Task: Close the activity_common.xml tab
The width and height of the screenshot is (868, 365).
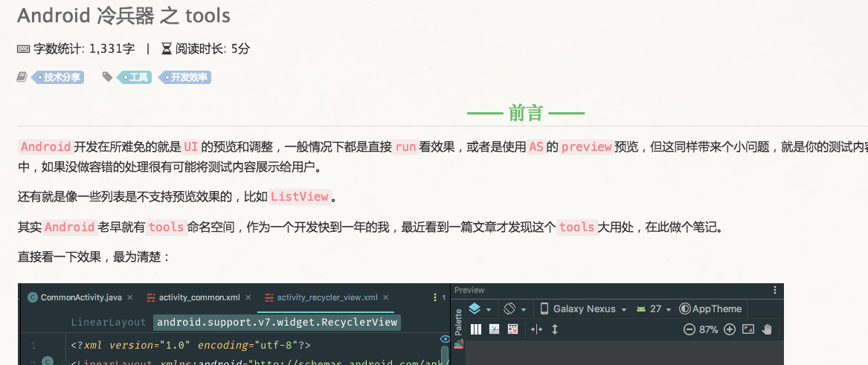Action: pos(248,297)
